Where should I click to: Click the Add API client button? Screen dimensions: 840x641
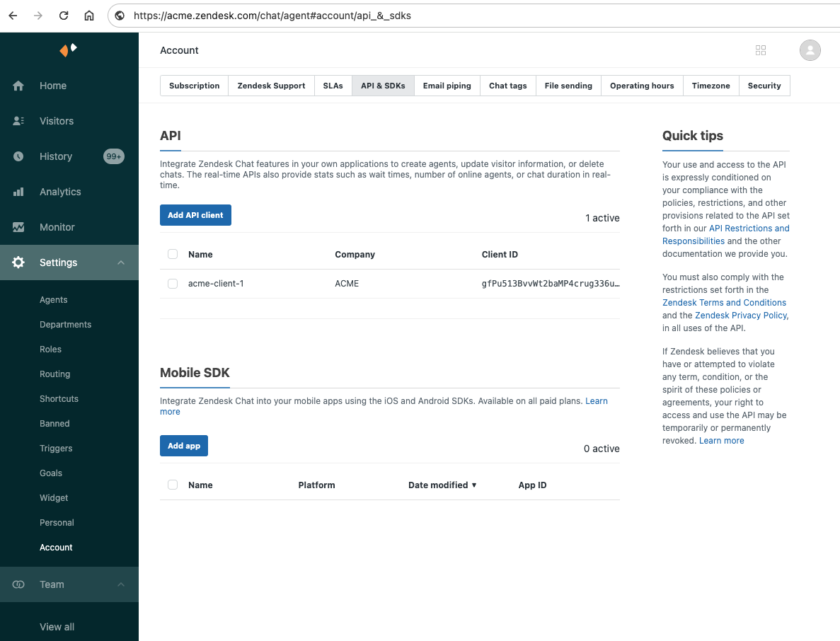[x=195, y=215]
